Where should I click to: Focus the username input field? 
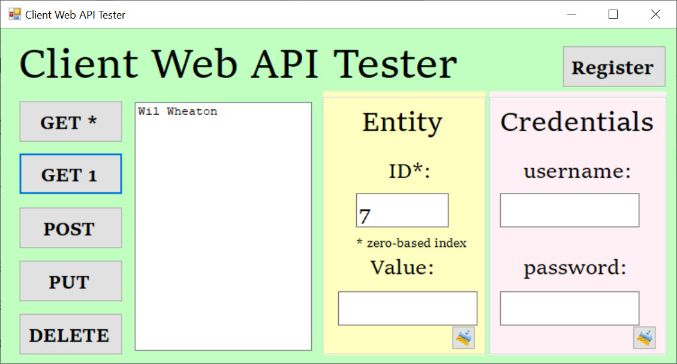click(569, 210)
